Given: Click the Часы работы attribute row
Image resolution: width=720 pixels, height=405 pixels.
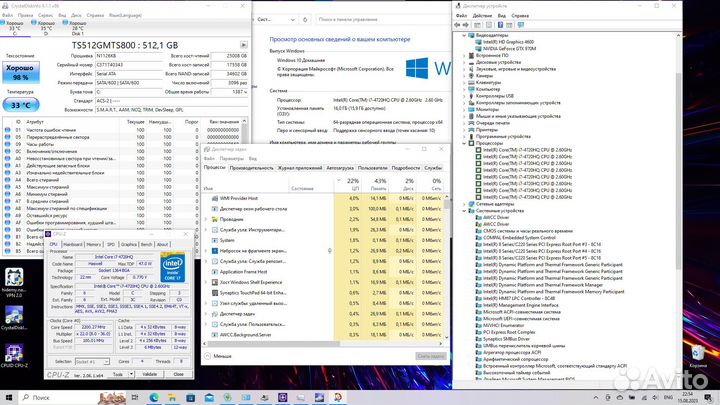Looking at the screenshot, I should click(123, 144).
